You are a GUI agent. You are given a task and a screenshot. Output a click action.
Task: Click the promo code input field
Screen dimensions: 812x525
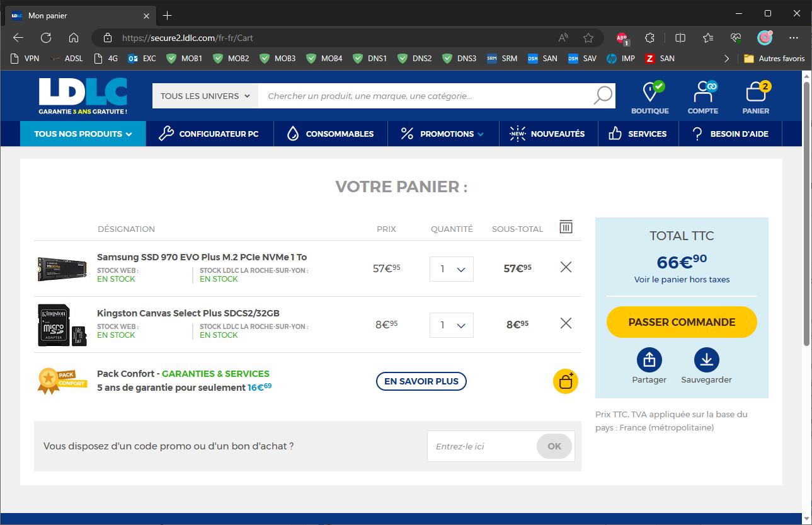coord(482,446)
